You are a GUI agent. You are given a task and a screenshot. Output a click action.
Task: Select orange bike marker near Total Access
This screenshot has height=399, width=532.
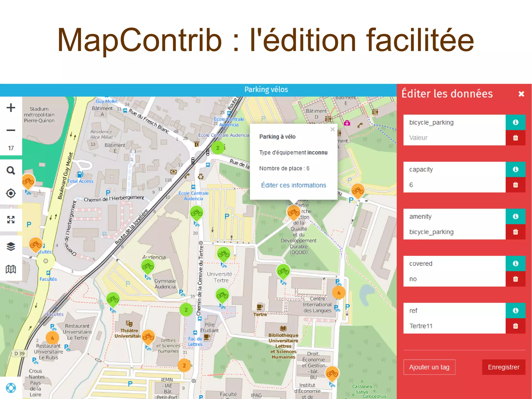[x=28, y=181]
